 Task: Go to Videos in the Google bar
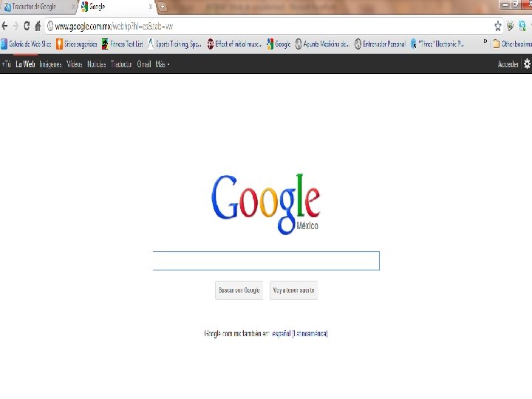coord(75,64)
